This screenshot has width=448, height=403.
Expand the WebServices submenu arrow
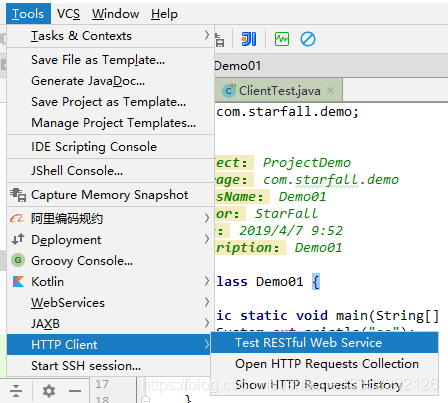[207, 302]
